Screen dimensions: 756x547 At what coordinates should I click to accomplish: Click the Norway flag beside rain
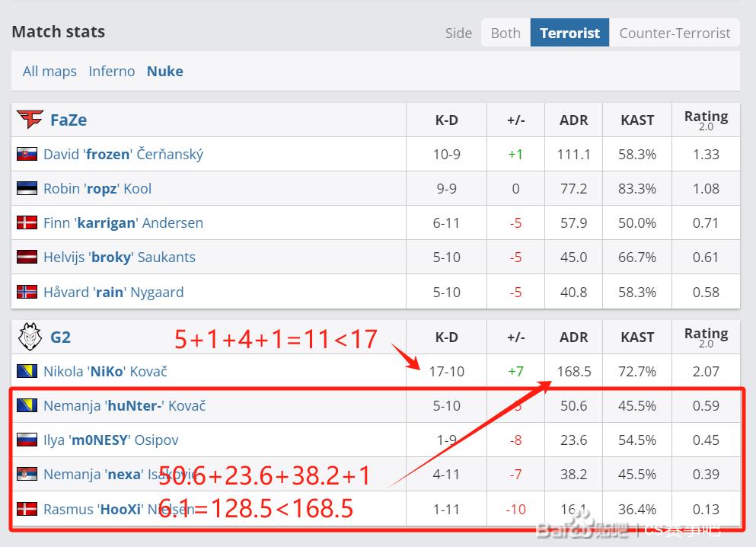click(x=27, y=292)
